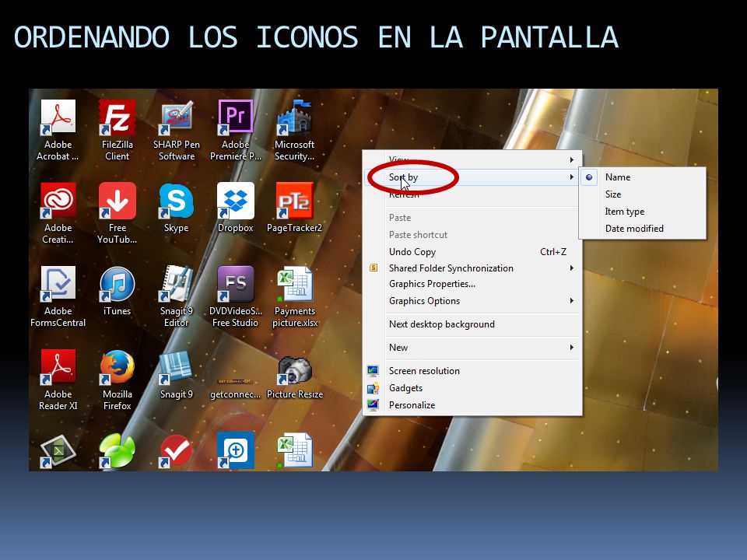Image resolution: width=747 pixels, height=560 pixels.
Task: Select the red checkmark icon in bottom row
Action: coord(177,450)
